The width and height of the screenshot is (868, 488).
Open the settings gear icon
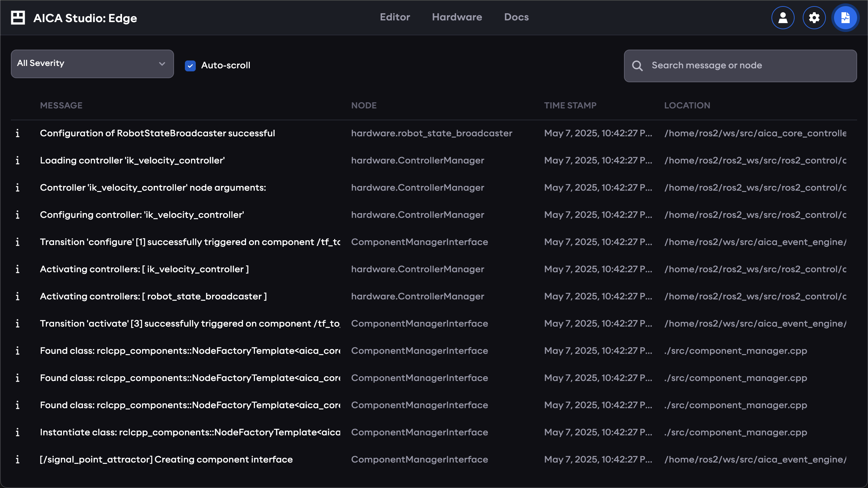click(x=814, y=18)
